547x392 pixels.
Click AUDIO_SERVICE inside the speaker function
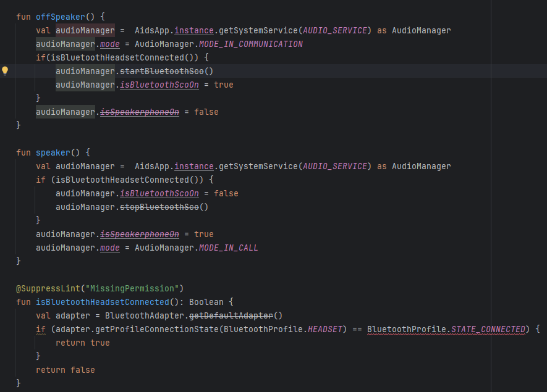[x=335, y=166]
